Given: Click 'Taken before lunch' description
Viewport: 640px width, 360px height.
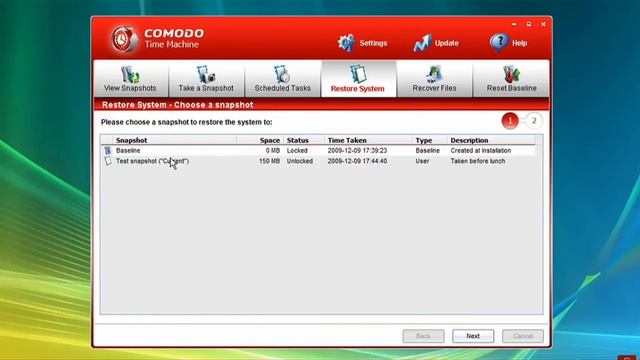Looking at the screenshot, I should [x=478, y=161].
